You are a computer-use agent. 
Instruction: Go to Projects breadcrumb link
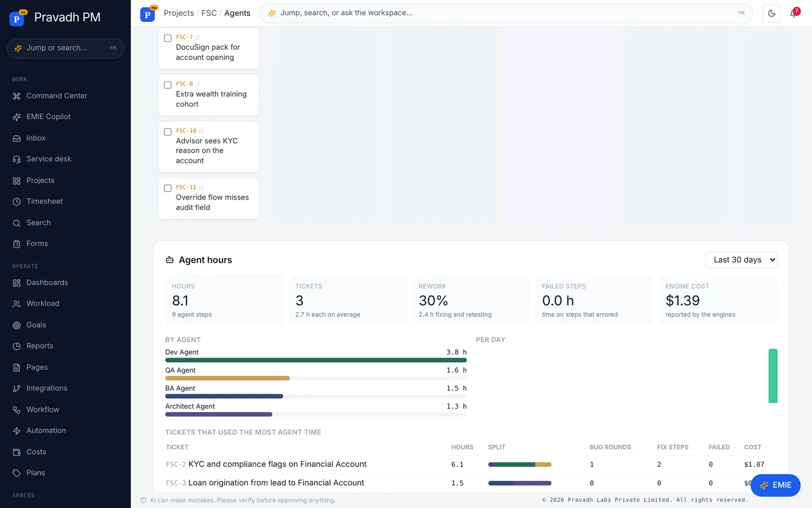[179, 13]
